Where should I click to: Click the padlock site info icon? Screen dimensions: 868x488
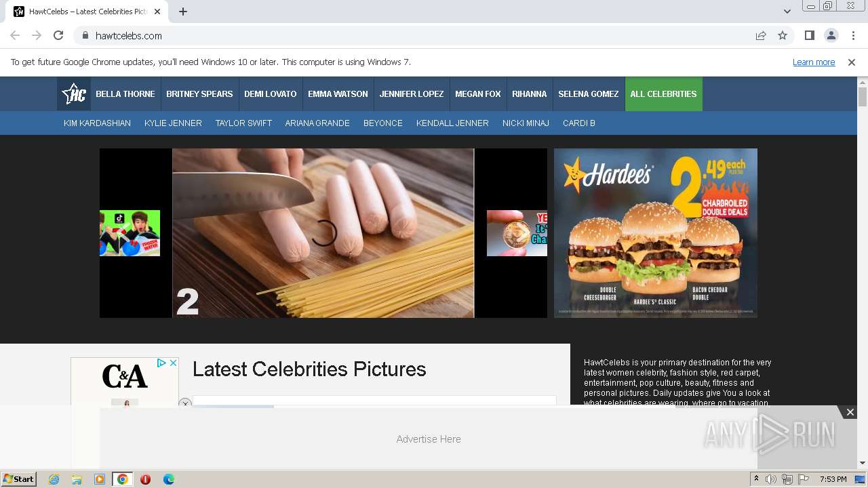(85, 36)
